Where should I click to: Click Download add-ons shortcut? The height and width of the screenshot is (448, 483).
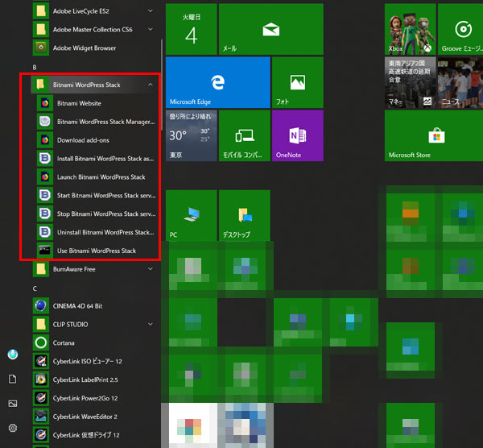click(96, 140)
